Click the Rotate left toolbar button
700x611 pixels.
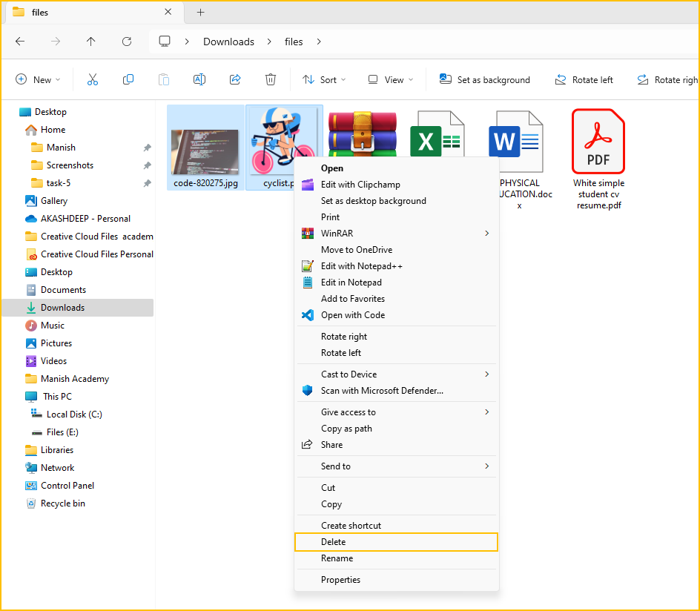[x=584, y=80]
